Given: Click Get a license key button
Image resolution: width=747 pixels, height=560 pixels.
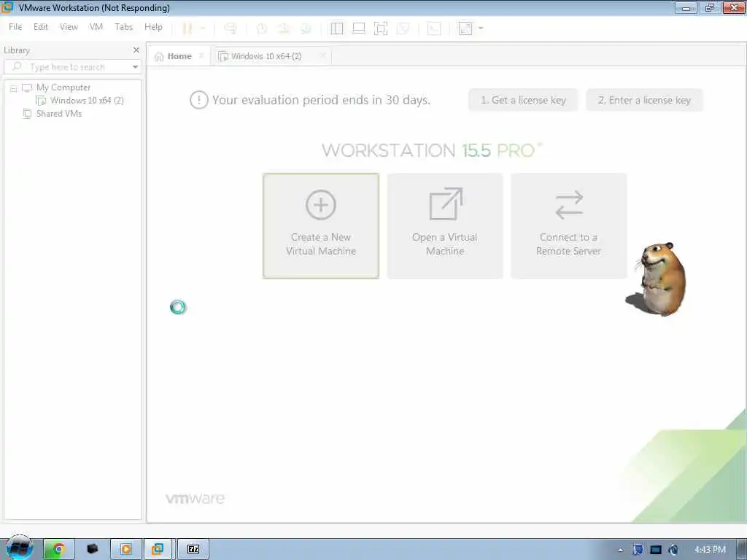Looking at the screenshot, I should (523, 100).
